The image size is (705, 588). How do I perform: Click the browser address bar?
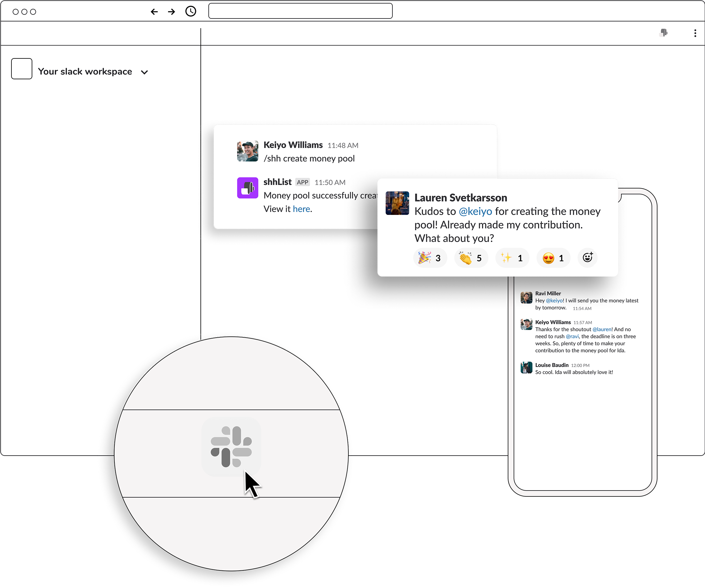click(x=301, y=11)
